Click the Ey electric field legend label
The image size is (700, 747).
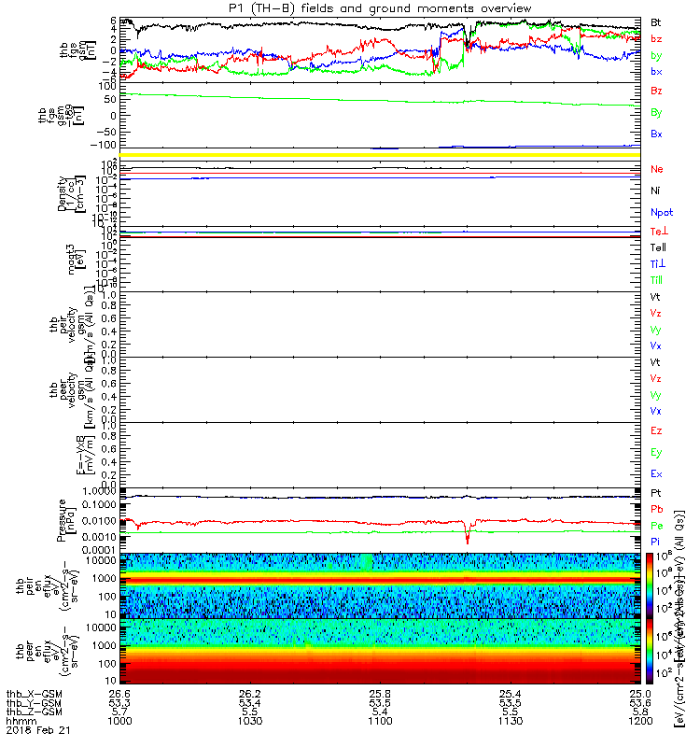coord(656,453)
